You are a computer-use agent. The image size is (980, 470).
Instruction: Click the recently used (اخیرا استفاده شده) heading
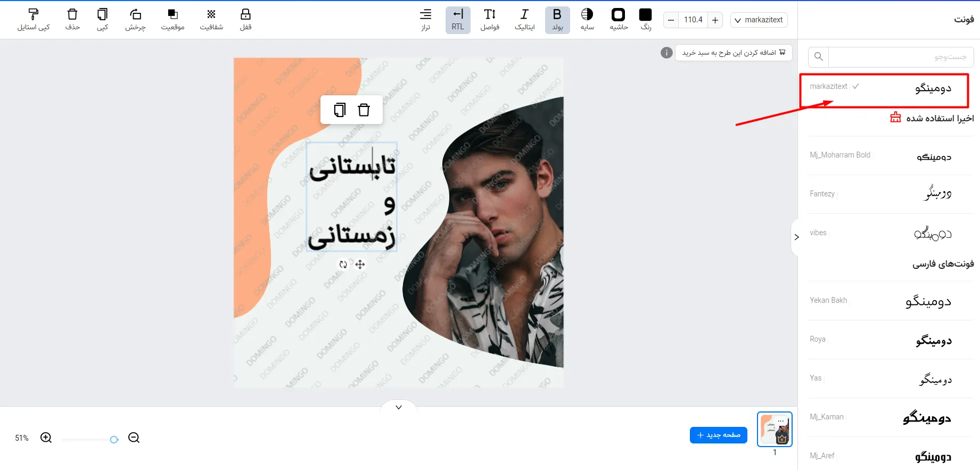coord(940,118)
